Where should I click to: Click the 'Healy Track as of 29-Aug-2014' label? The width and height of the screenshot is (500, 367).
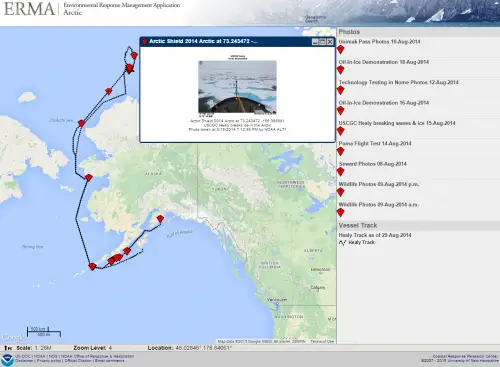point(375,235)
